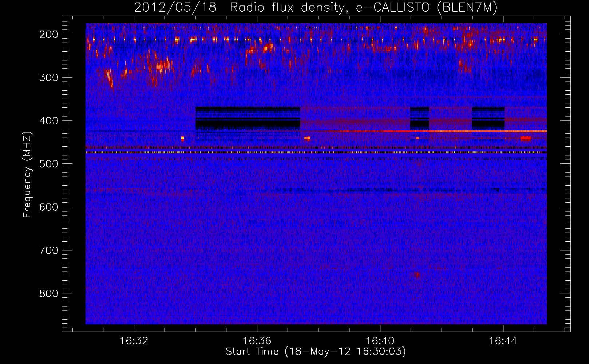Click the 16:36 time tick label
The width and height of the screenshot is (589, 364).
[x=257, y=341]
